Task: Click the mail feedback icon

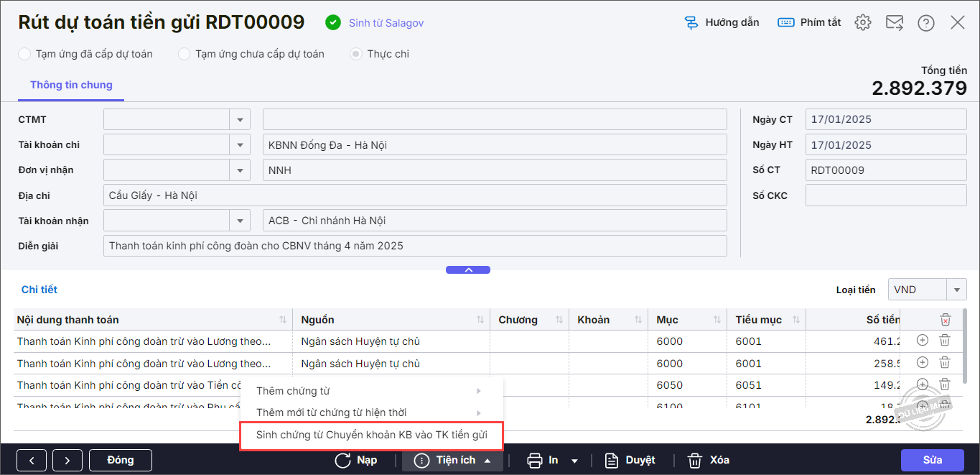Action: 894,23
